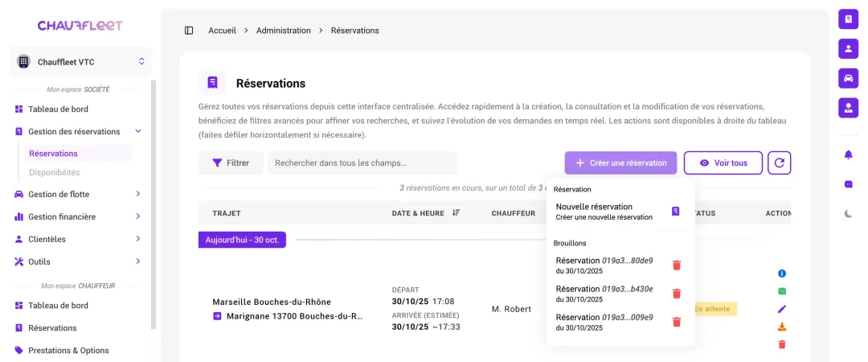Open Tableau de bord under espace Société
The width and height of the screenshot is (868, 362).
77,109
